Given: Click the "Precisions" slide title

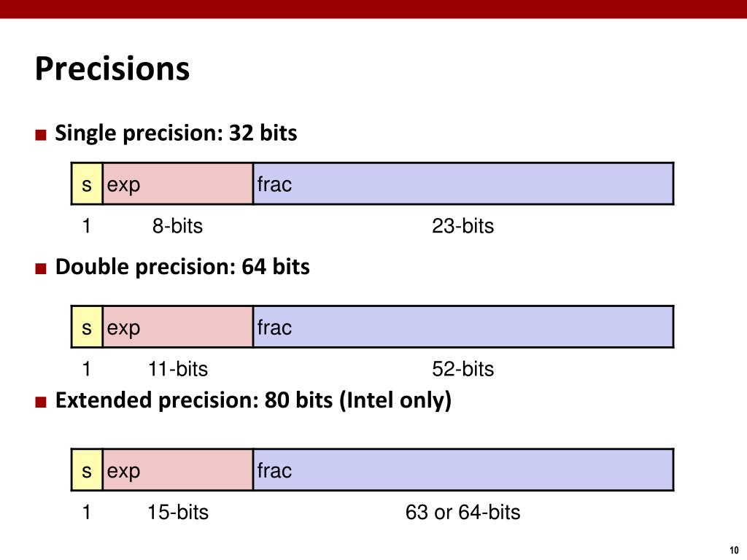Looking at the screenshot, I should (112, 69).
